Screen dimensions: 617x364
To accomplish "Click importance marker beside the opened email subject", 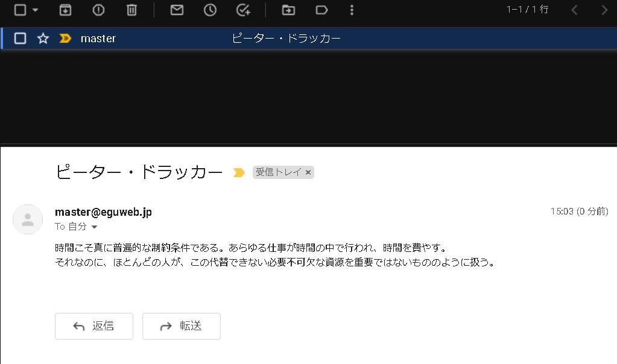I will pyautogui.click(x=239, y=172).
